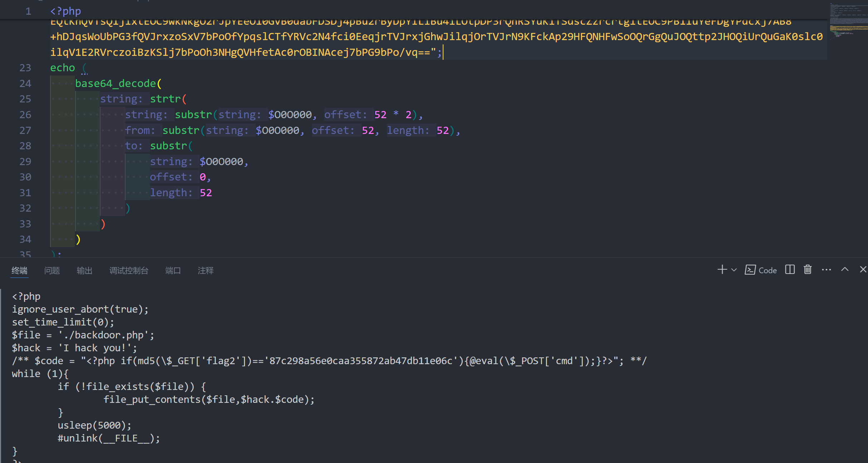Click the strtr function call on line 25
Image resolution: width=868 pixels, height=463 pixels.
tap(165, 99)
